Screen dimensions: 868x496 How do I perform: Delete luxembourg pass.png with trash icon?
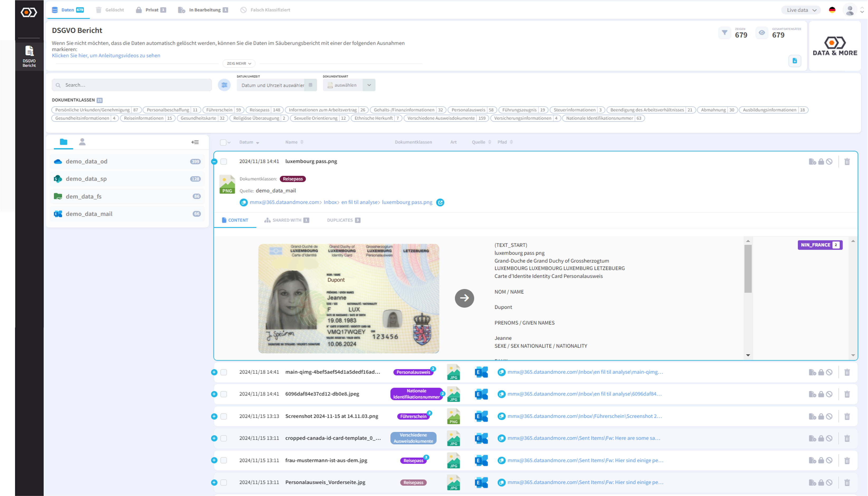tap(847, 162)
